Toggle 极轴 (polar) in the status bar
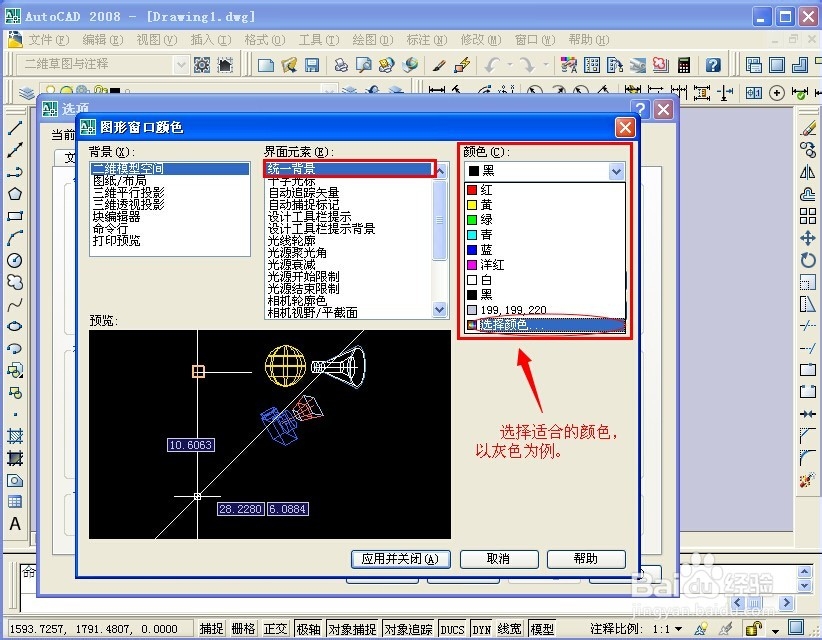The width and height of the screenshot is (822, 640). pos(308,628)
